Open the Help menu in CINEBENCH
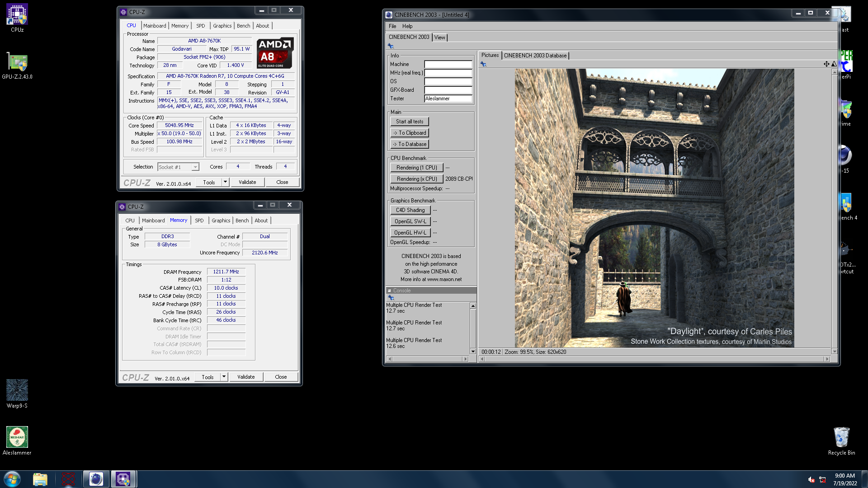This screenshot has height=488, width=868. (x=407, y=26)
